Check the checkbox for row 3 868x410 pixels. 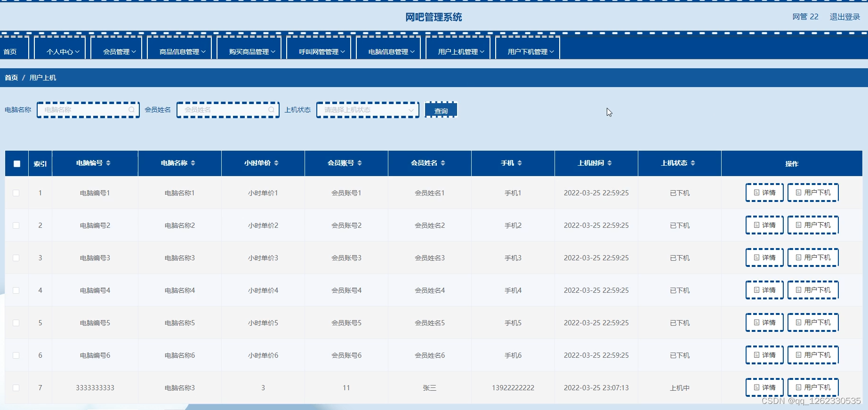[x=16, y=258]
